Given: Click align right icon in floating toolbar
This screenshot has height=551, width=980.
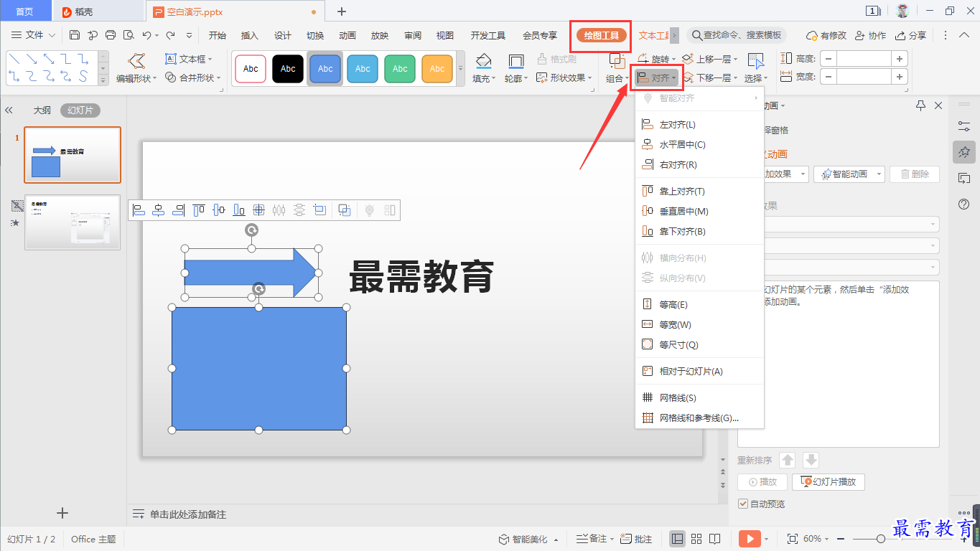Looking at the screenshot, I should (179, 210).
